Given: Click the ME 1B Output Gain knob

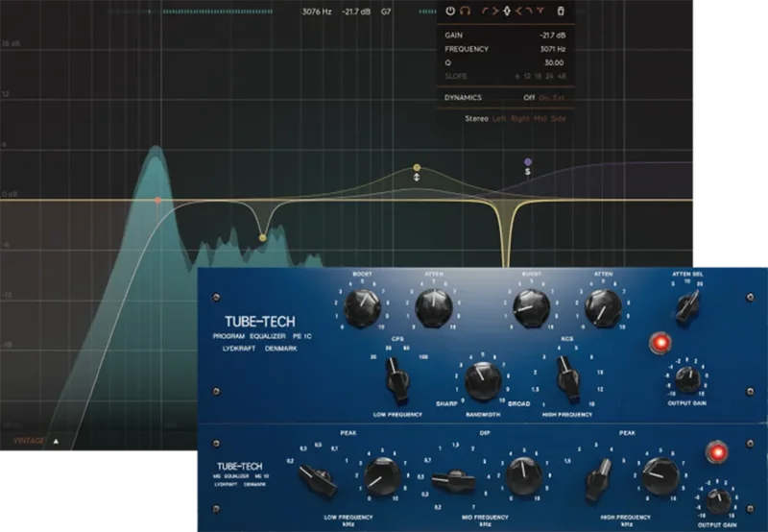Looking at the screenshot, I should pos(718,501).
